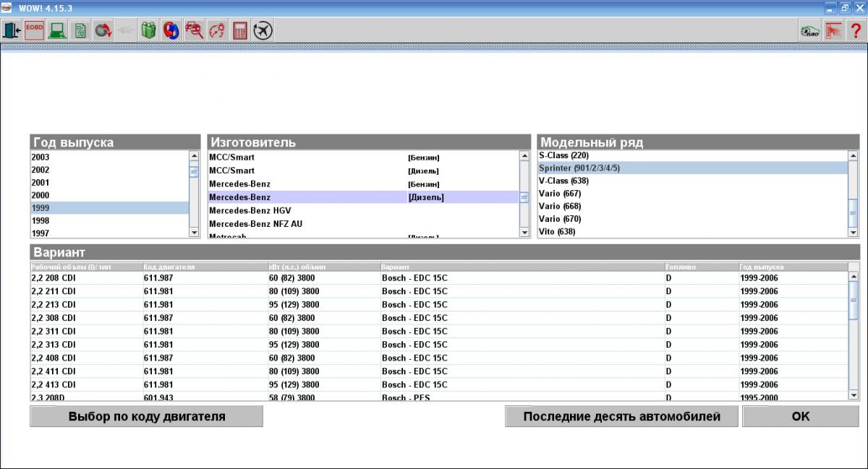Click the red cursor pointer toolbar icon
868x469 pixels.
tap(833, 30)
